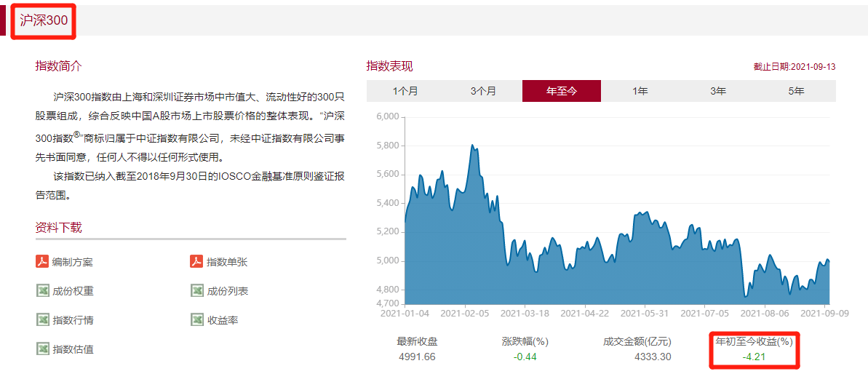
Task: Download the 编制方案 document link
Action: pyautogui.click(x=72, y=262)
